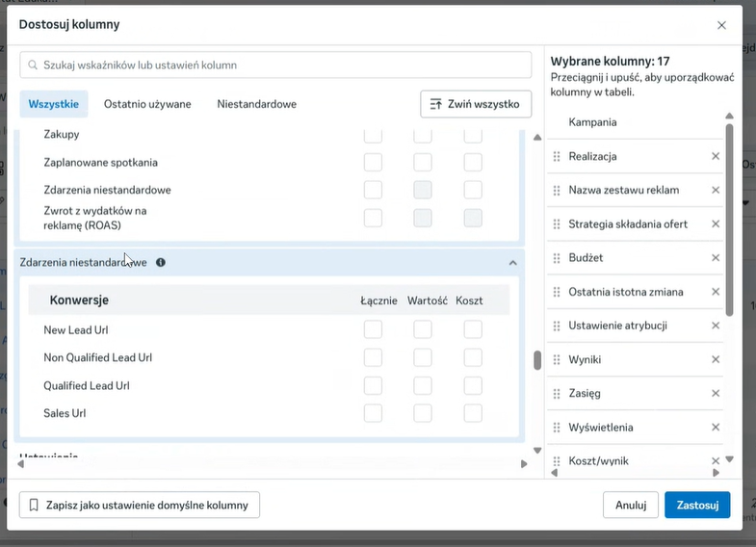Tick Koszt checkbox for Sales Url

473,414
